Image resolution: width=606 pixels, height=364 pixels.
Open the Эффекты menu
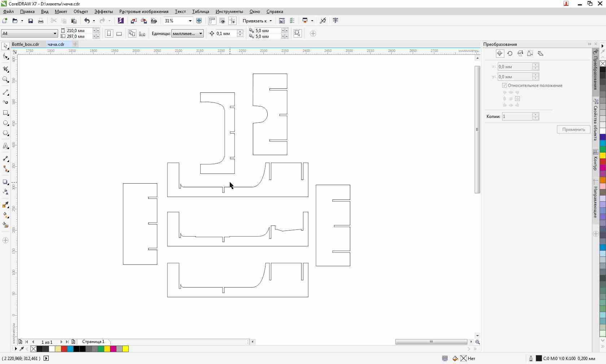(x=104, y=12)
